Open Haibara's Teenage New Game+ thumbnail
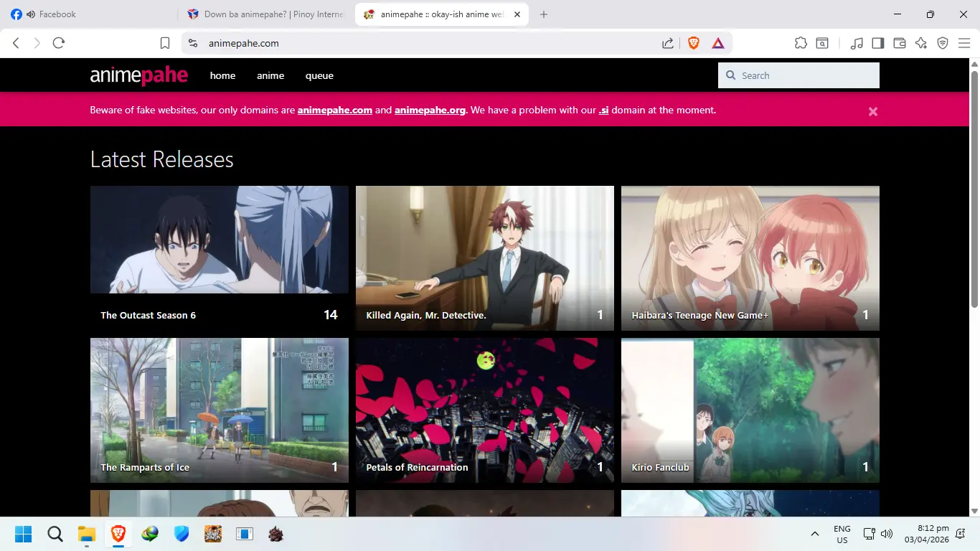The image size is (980, 551). coord(750,258)
